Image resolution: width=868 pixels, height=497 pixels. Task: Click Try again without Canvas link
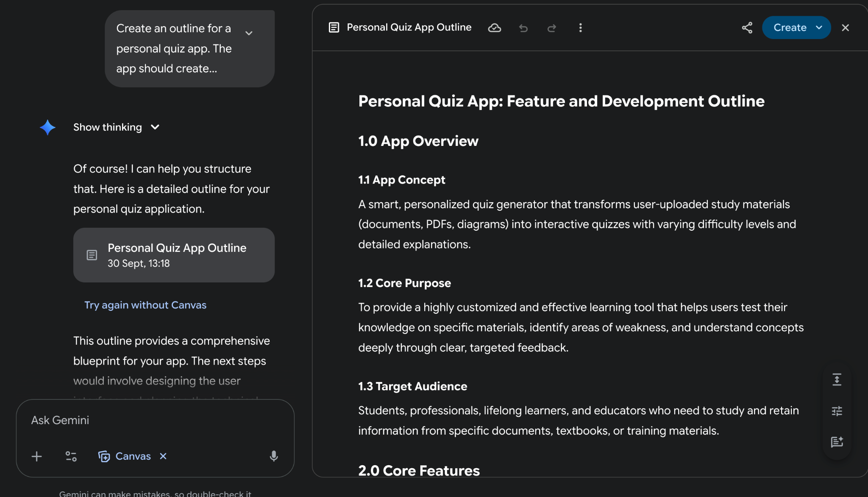(x=145, y=305)
